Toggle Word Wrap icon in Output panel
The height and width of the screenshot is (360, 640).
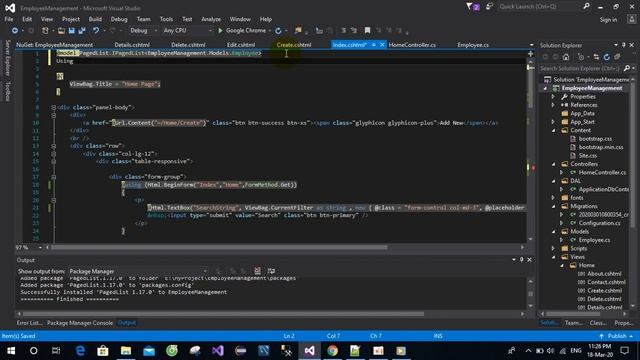point(271,271)
